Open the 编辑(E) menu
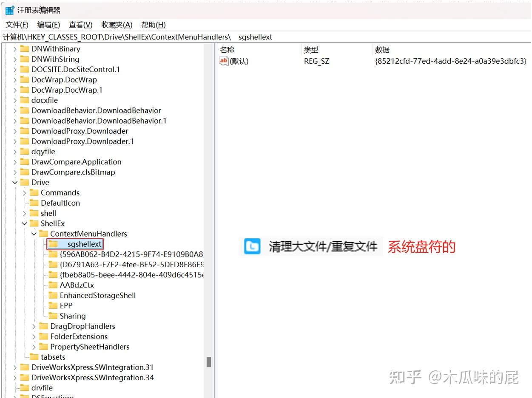 tap(48, 25)
